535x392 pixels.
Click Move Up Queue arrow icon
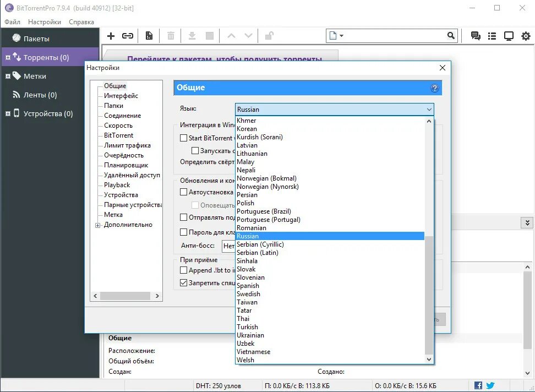231,36
